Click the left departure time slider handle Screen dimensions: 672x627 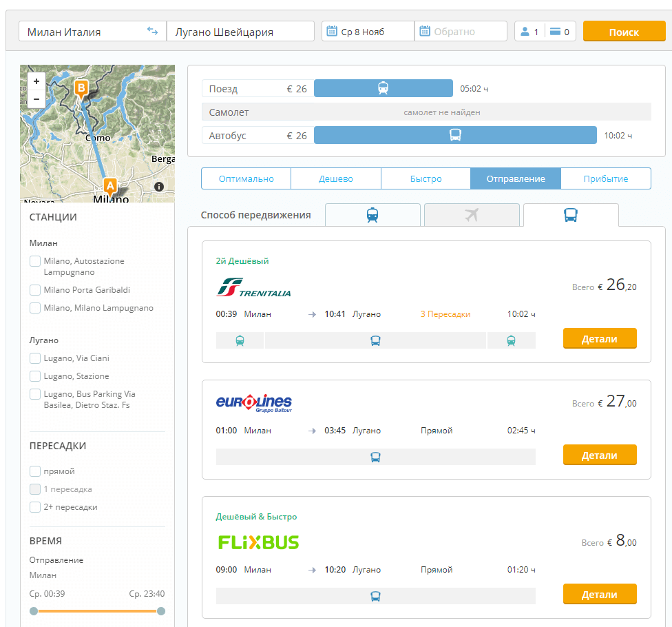click(34, 611)
